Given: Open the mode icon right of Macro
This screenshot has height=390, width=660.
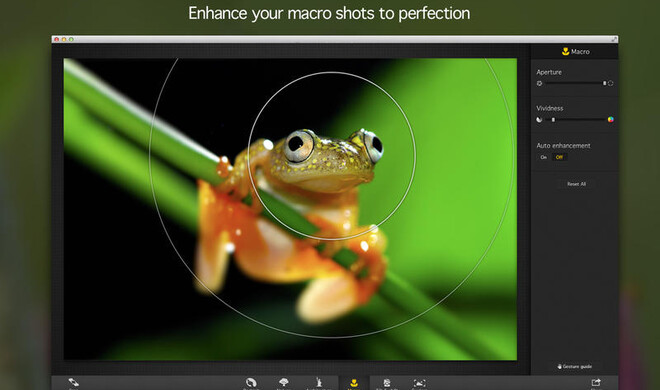Looking at the screenshot, I should [386, 382].
